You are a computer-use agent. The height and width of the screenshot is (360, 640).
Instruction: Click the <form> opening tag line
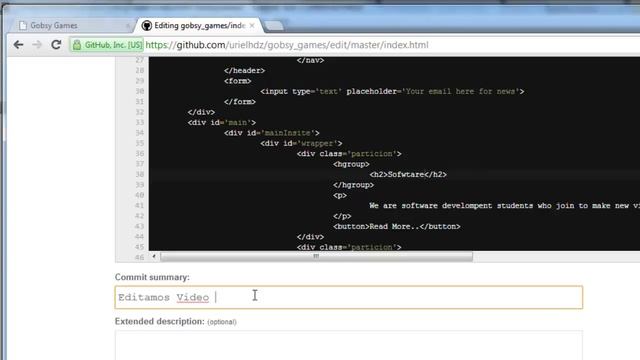coord(238,81)
